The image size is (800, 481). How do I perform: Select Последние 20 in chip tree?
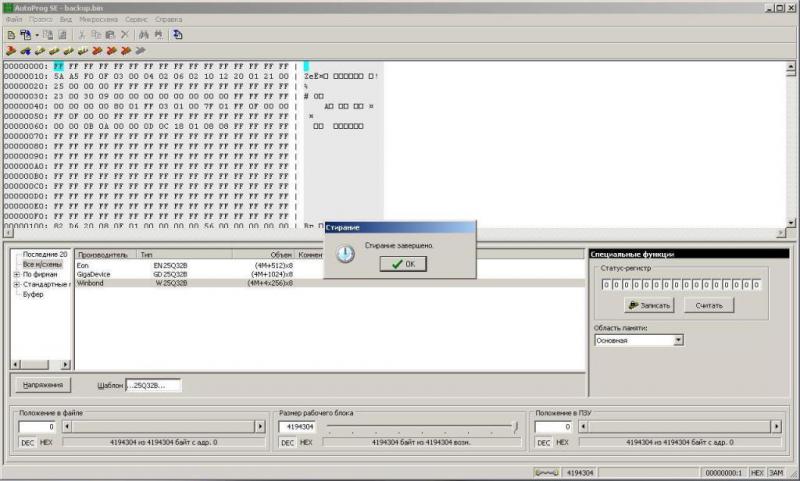[x=44, y=254]
